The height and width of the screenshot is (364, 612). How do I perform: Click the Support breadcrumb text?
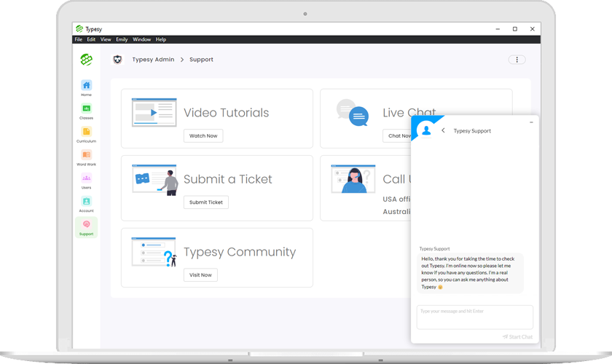pos(201,59)
